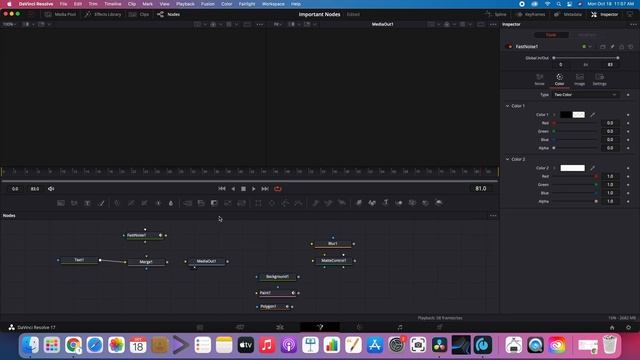Screen dimensions: 640x360
Task: Add a Renderer3D node from the toolbar
Action: click(x=439, y=203)
